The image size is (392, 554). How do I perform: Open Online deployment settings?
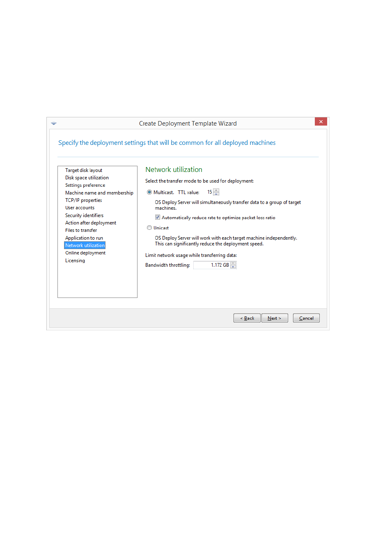(x=85, y=253)
